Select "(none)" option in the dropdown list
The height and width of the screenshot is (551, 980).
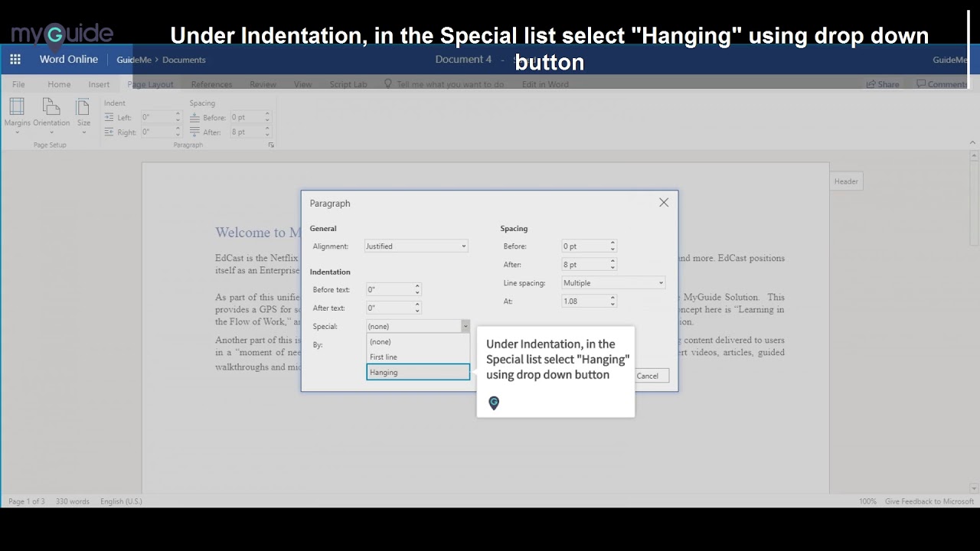pyautogui.click(x=418, y=342)
